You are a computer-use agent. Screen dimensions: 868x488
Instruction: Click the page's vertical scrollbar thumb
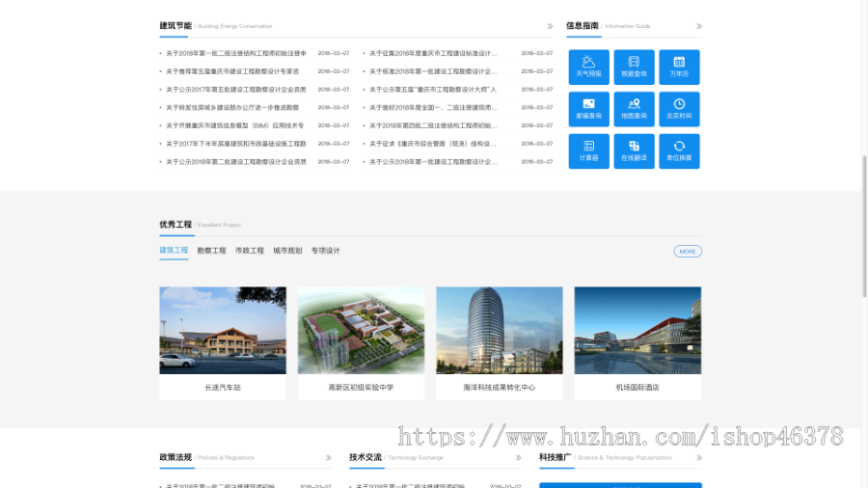point(865,227)
